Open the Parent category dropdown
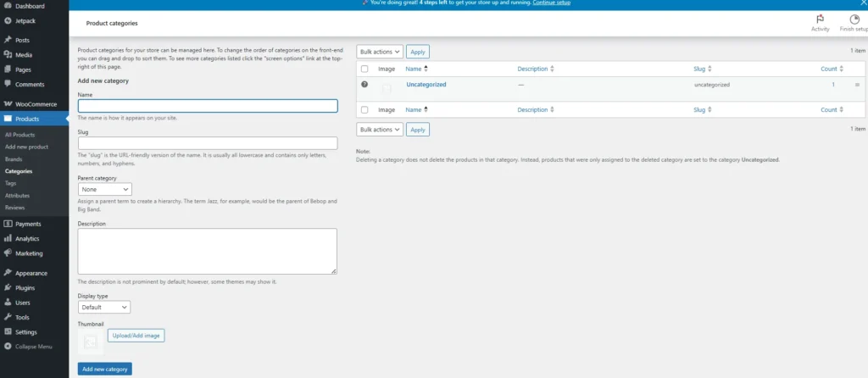This screenshot has height=378, width=868. (104, 189)
